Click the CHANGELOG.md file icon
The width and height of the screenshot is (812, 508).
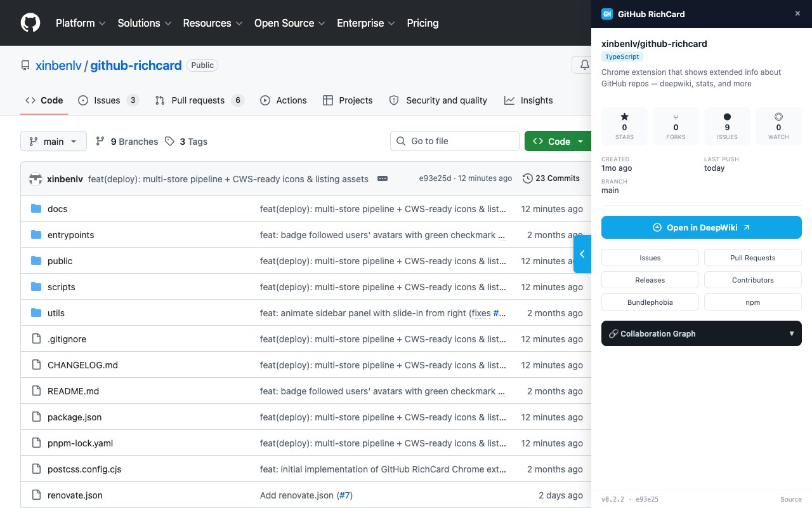click(36, 365)
